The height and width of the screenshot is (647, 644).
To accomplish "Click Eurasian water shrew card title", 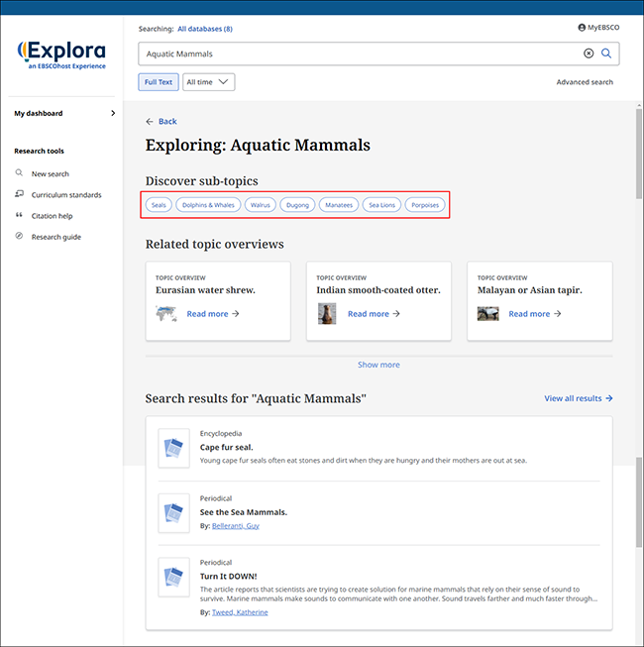I will 205,290.
